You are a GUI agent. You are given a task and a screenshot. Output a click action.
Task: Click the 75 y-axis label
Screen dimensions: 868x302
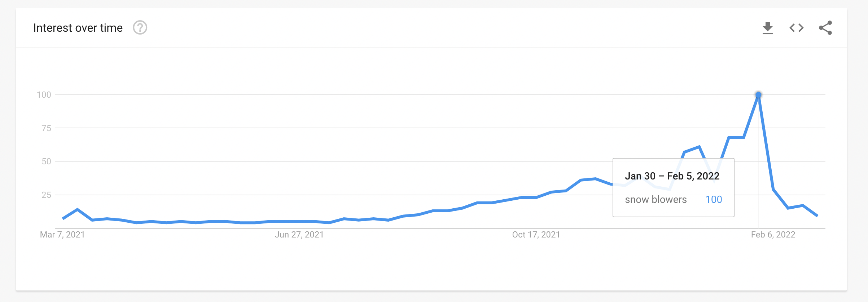[x=47, y=128]
